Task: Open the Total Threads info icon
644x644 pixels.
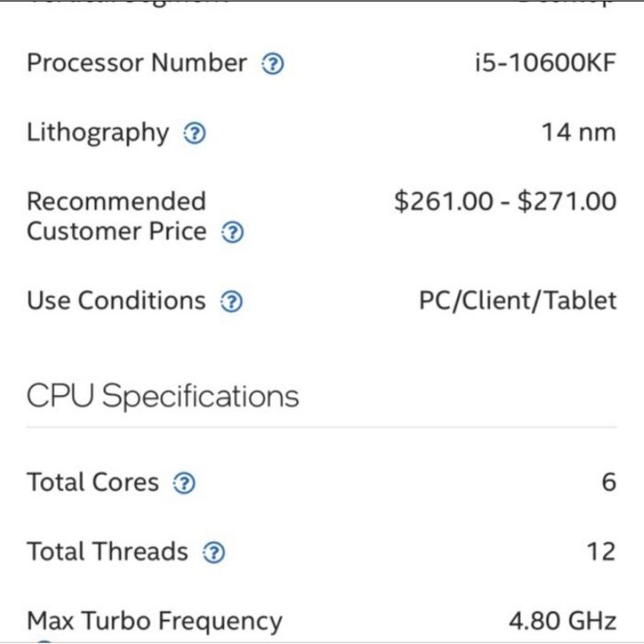Action: pyautogui.click(x=214, y=553)
